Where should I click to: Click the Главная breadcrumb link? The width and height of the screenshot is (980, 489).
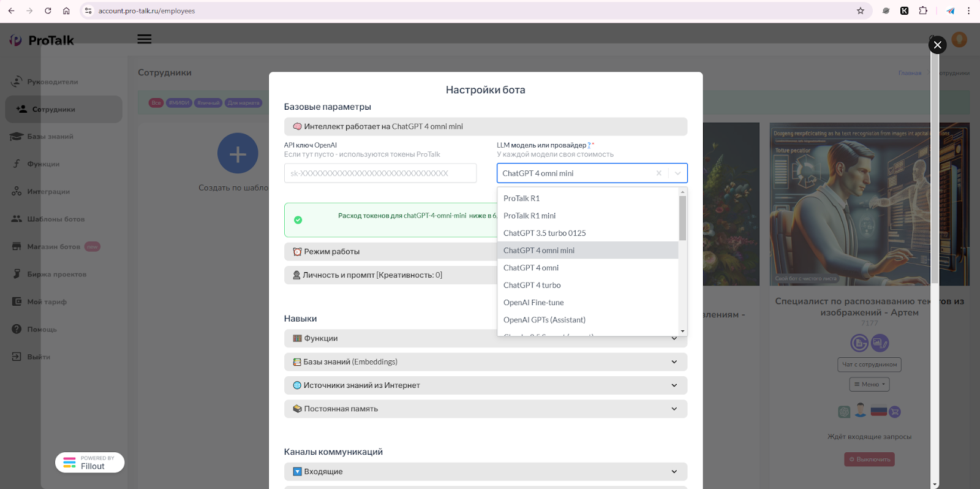coord(910,73)
